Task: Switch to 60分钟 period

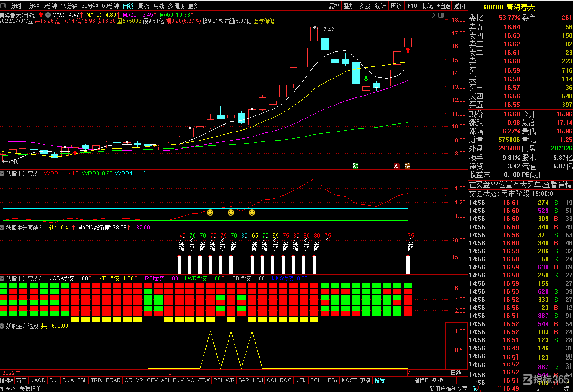Action: 110,6
